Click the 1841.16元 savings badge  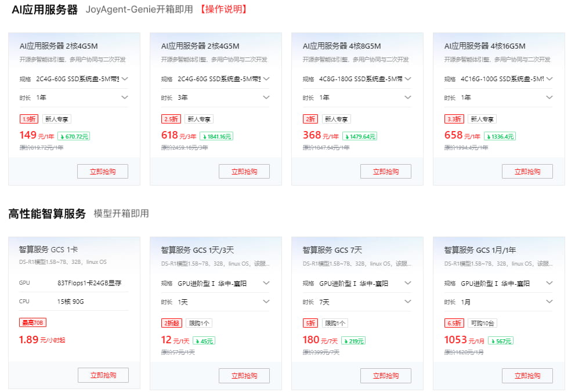pos(216,136)
